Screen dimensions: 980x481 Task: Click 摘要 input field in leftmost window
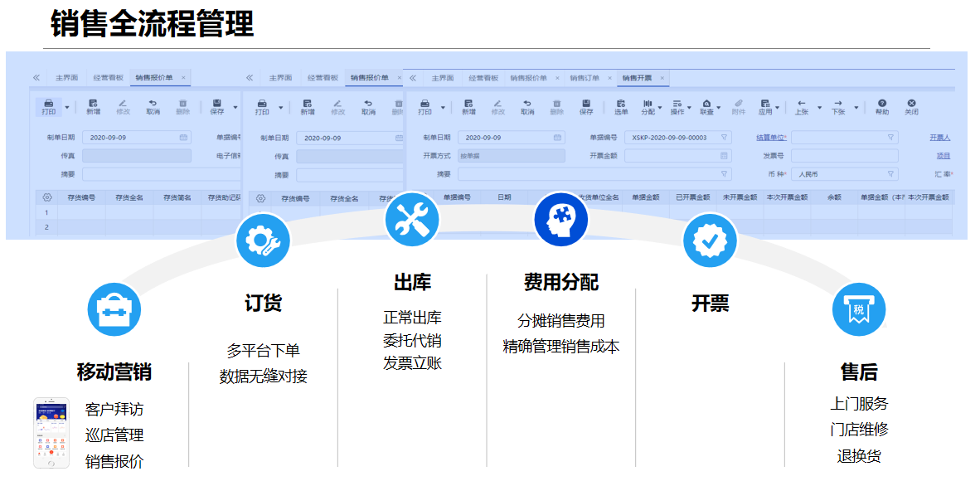pyautogui.click(x=162, y=174)
